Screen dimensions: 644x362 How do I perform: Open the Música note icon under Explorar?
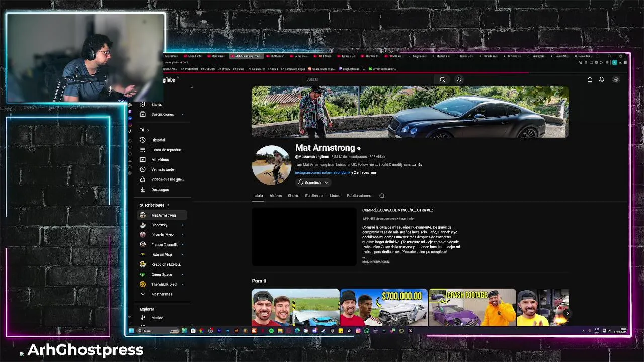coord(143,318)
